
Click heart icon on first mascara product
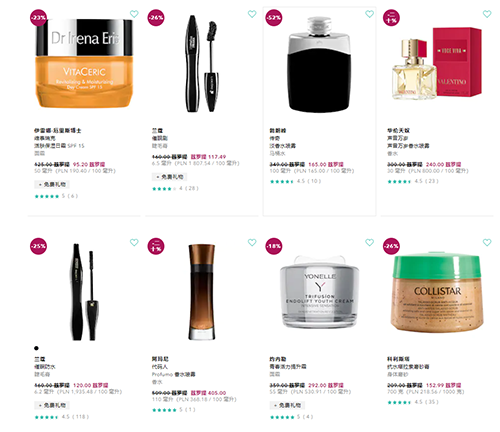coord(252,14)
